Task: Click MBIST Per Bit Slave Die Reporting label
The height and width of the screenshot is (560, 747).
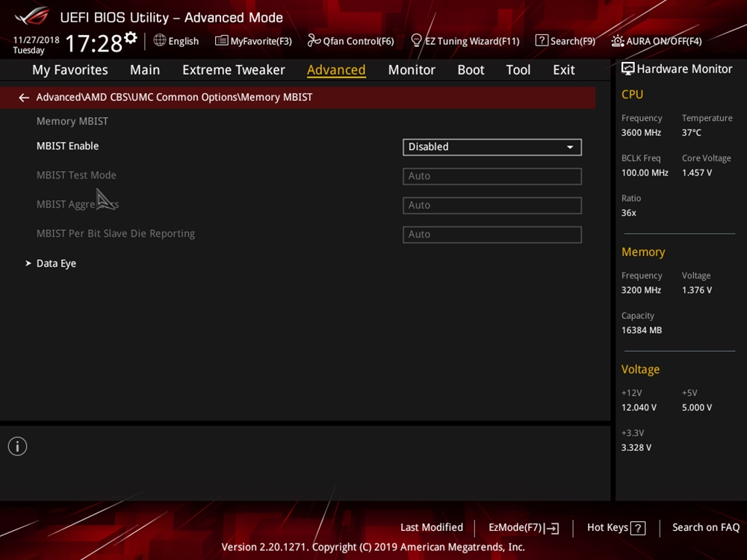Action: click(116, 233)
